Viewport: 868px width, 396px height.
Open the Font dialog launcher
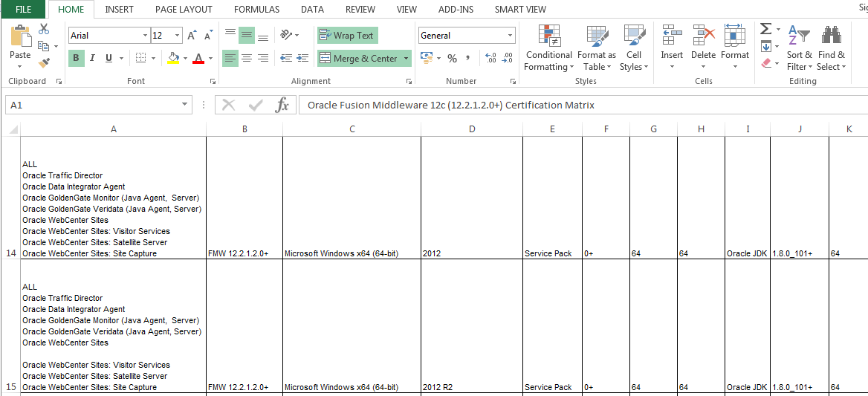tap(213, 81)
